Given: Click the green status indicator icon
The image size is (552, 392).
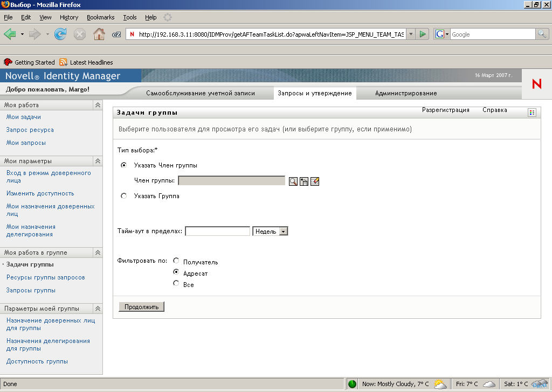Looking at the screenshot, I should [x=352, y=384].
